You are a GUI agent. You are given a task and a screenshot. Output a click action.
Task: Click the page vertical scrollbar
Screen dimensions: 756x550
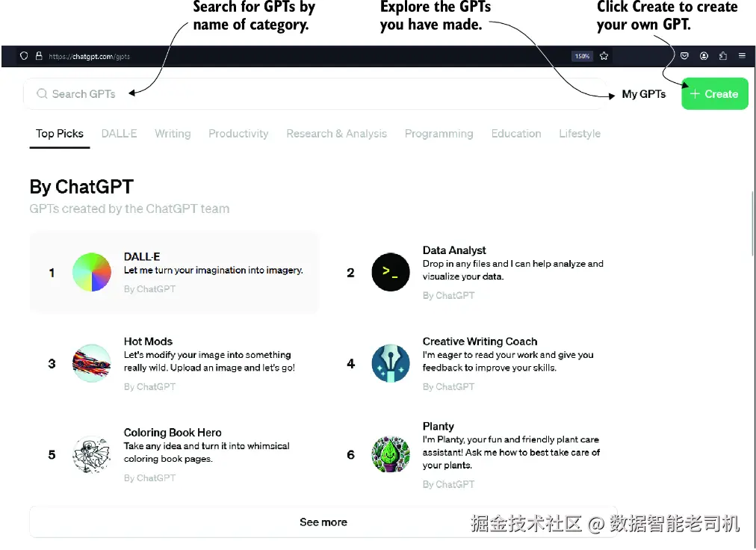(752, 223)
